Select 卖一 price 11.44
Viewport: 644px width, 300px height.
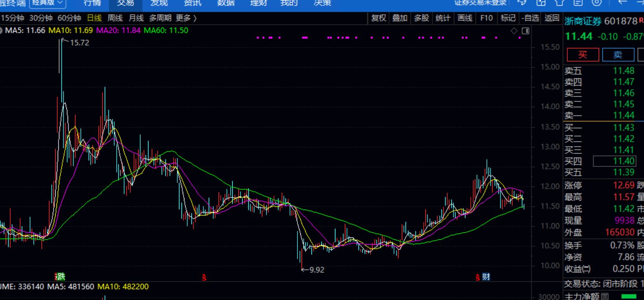(624, 115)
